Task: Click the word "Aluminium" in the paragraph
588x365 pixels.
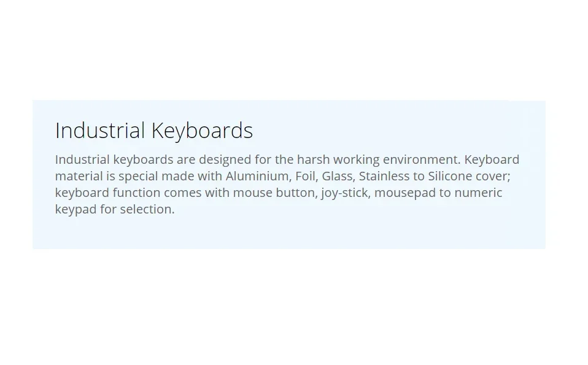Action: point(257,176)
